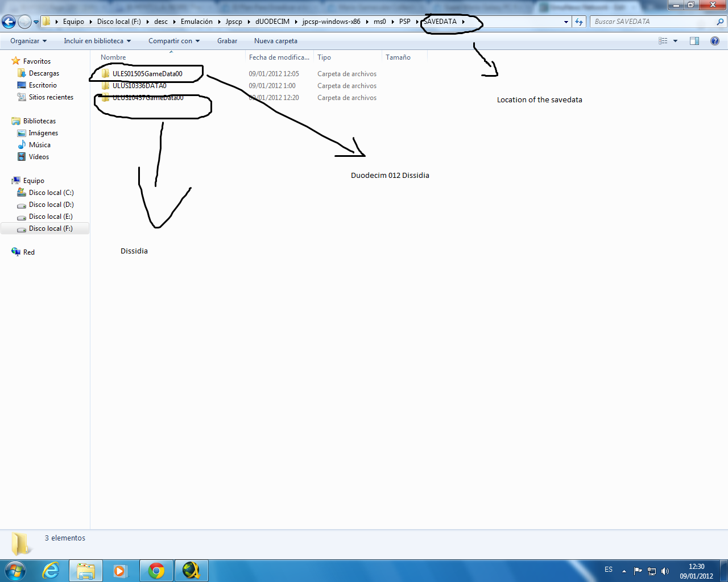
Task: Open the view options dropdown arrow
Action: (675, 41)
